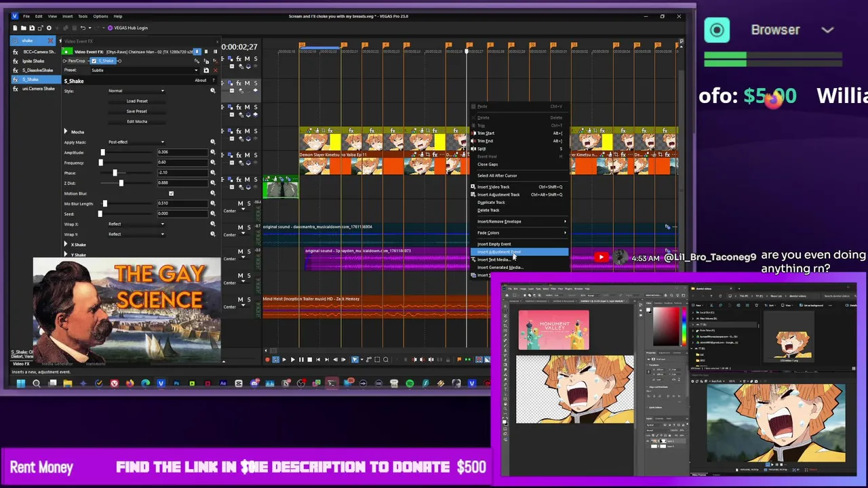Click the Pause button in the transport bar

[x=301, y=360]
